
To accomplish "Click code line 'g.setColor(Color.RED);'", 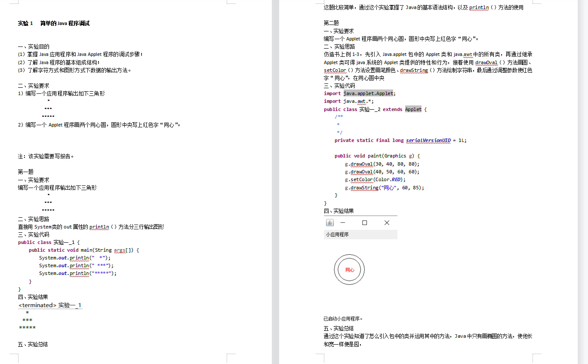I will click(375, 179).
